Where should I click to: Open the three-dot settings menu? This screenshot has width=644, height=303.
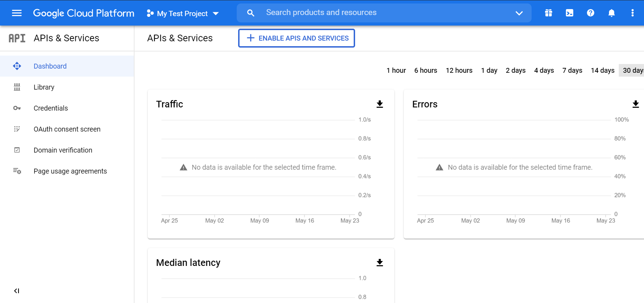pyautogui.click(x=632, y=13)
